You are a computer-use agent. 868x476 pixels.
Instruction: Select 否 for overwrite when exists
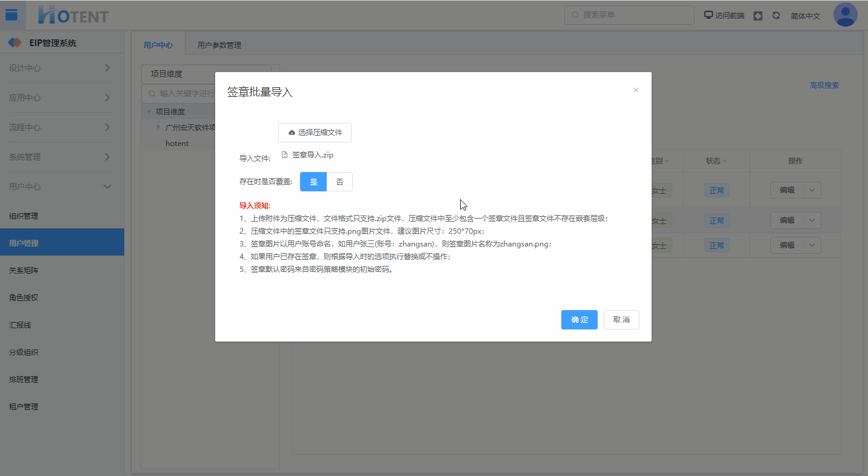click(x=339, y=182)
